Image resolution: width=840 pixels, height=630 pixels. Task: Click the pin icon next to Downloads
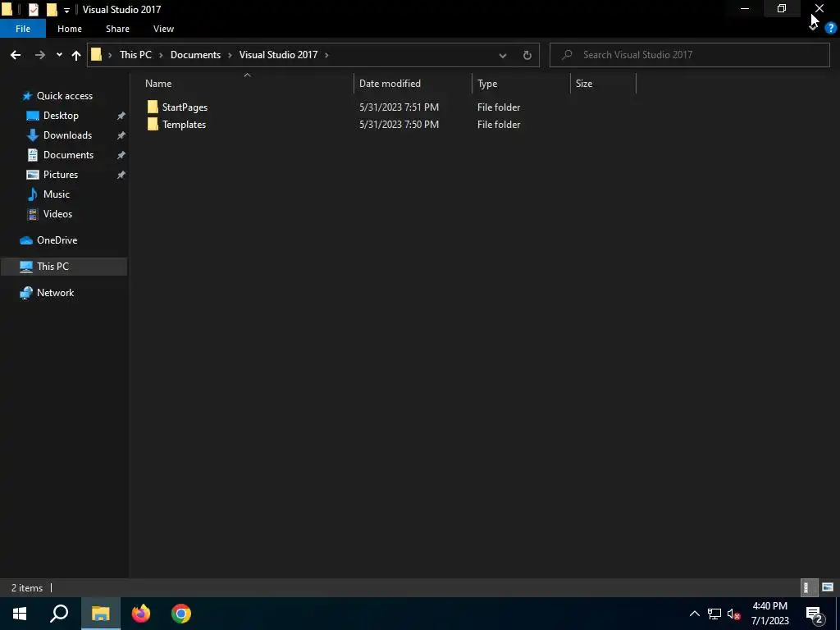(121, 135)
